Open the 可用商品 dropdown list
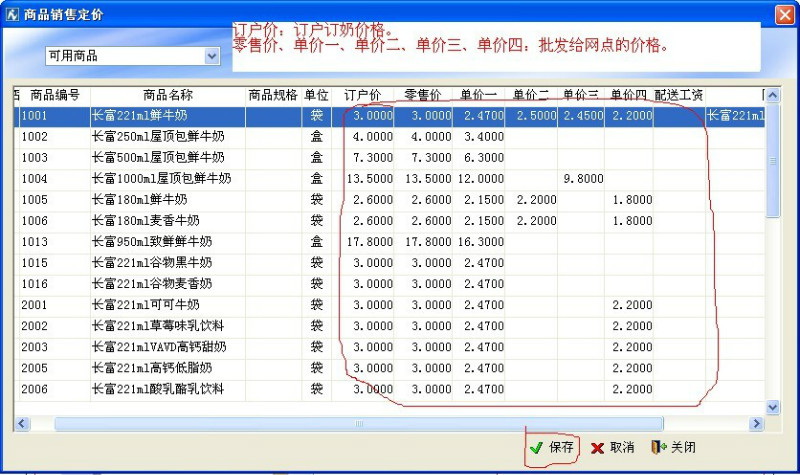The width and height of the screenshot is (800, 475). pos(212,56)
